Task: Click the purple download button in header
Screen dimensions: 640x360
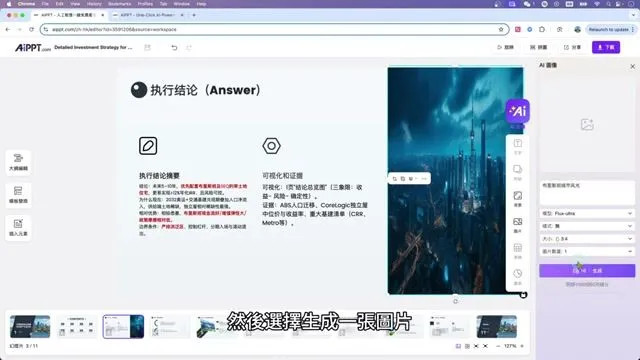Action: [x=606, y=47]
